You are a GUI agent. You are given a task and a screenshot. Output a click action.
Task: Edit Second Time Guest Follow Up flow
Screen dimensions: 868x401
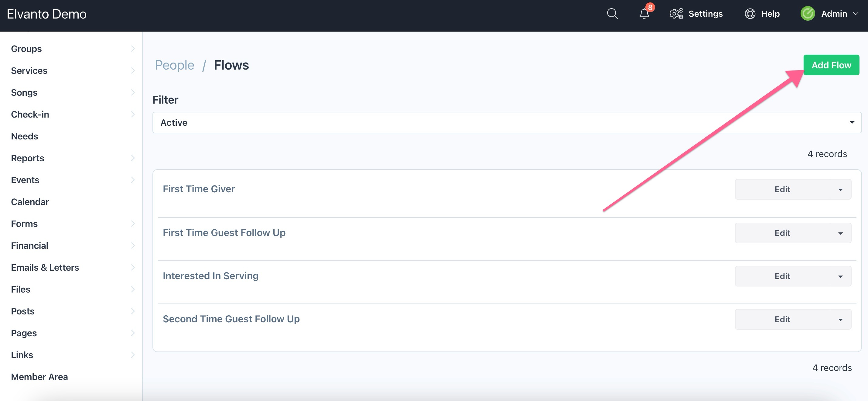(x=782, y=320)
